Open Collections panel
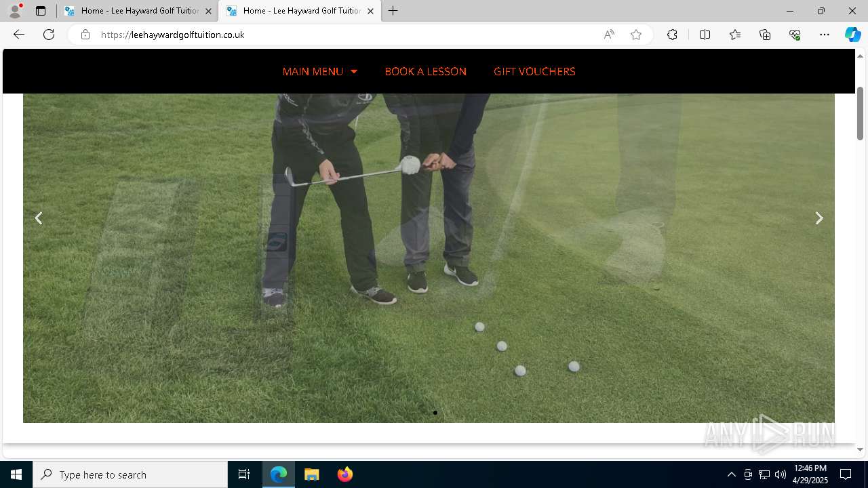Screen dimensions: 868x488 tap(765, 35)
